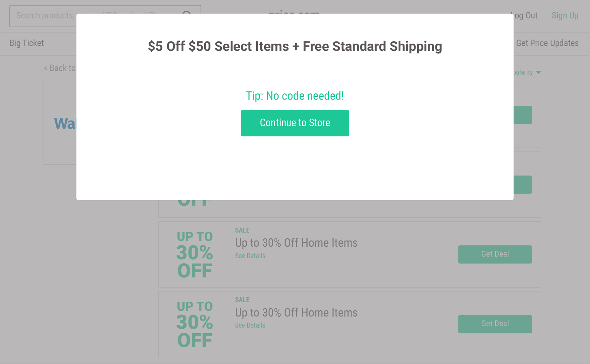Click the Tip: No code needed text
Image resolution: width=590 pixels, height=364 pixels.
(x=295, y=96)
